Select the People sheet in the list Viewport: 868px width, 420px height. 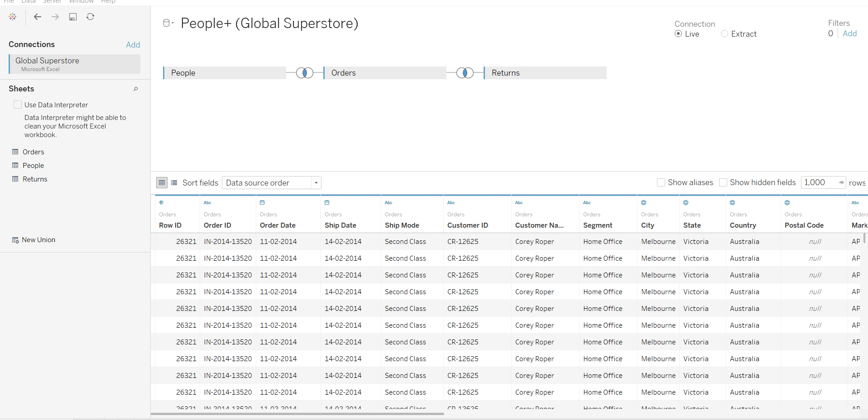(33, 166)
